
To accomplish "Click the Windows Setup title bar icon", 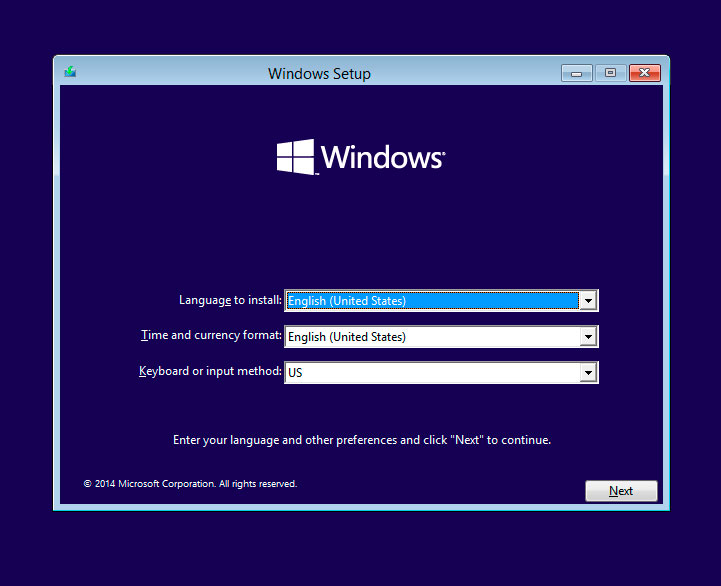I will coord(70,73).
